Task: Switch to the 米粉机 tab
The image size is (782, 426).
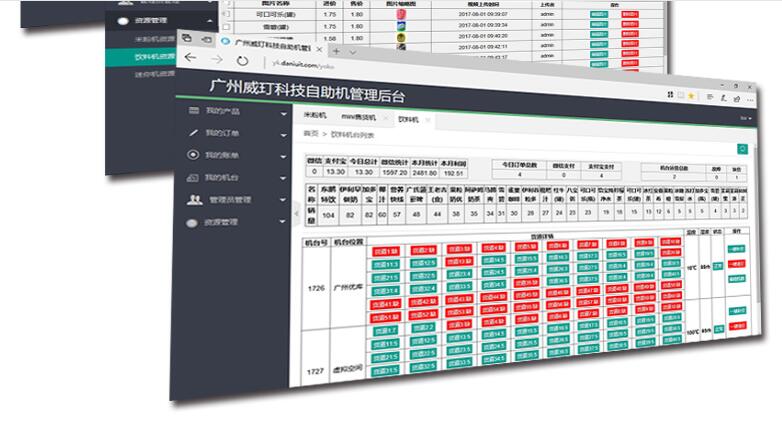Action: 315,115
